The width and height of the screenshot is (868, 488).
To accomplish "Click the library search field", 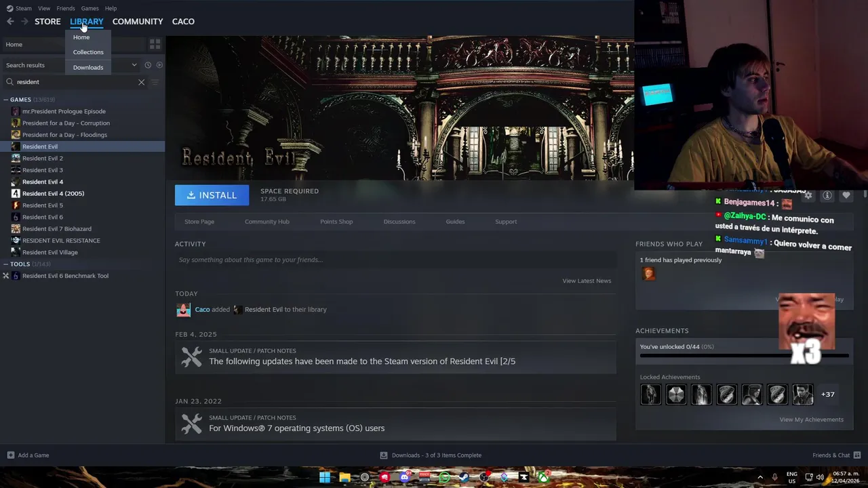I will (75, 82).
